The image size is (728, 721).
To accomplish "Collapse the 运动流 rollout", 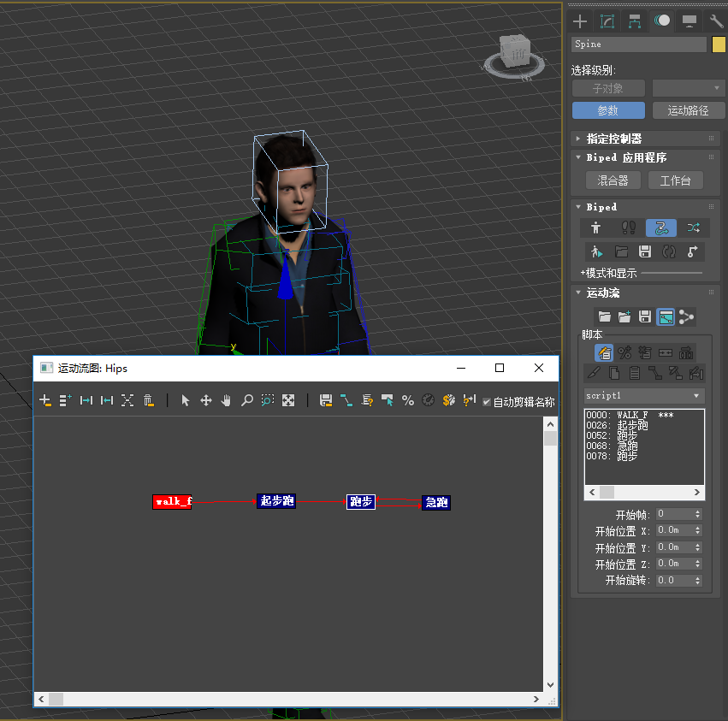I will point(646,293).
